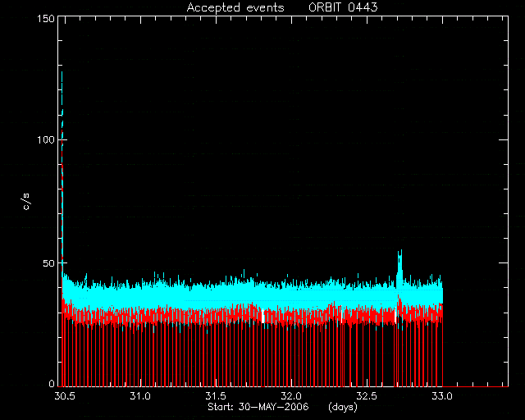Image resolution: width=525 pixels, height=420 pixels.
Task: Click the "(days)" unit label
Action: [343, 407]
